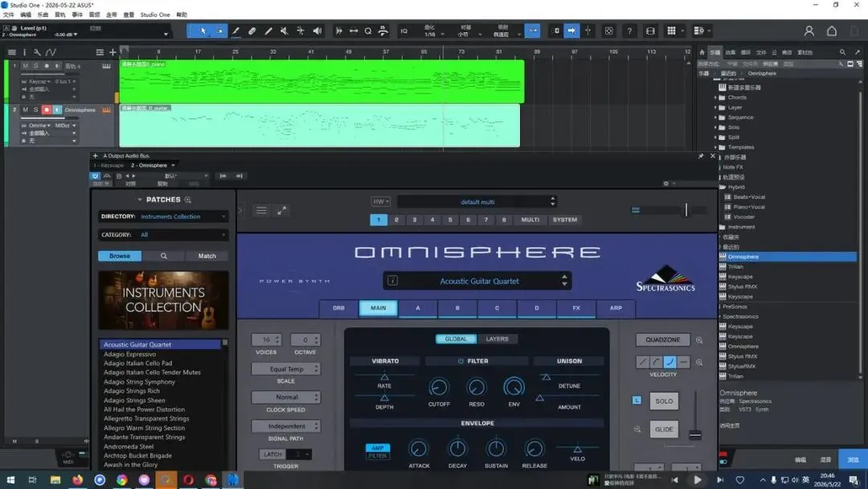The height and width of the screenshot is (489, 868).
Task: Open browser home icon
Action: [702, 52]
